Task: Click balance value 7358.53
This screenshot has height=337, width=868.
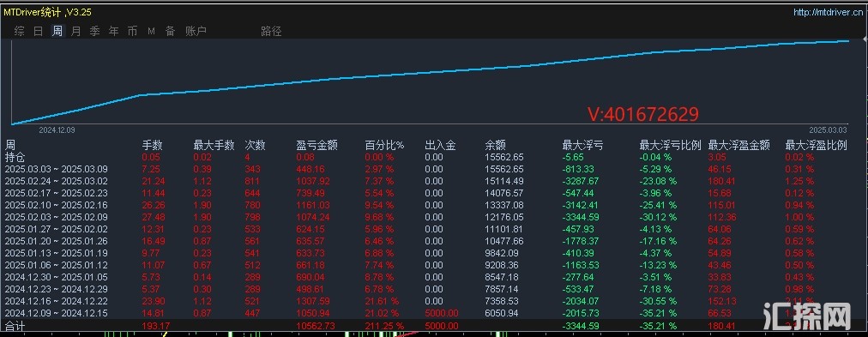Action: (502, 301)
